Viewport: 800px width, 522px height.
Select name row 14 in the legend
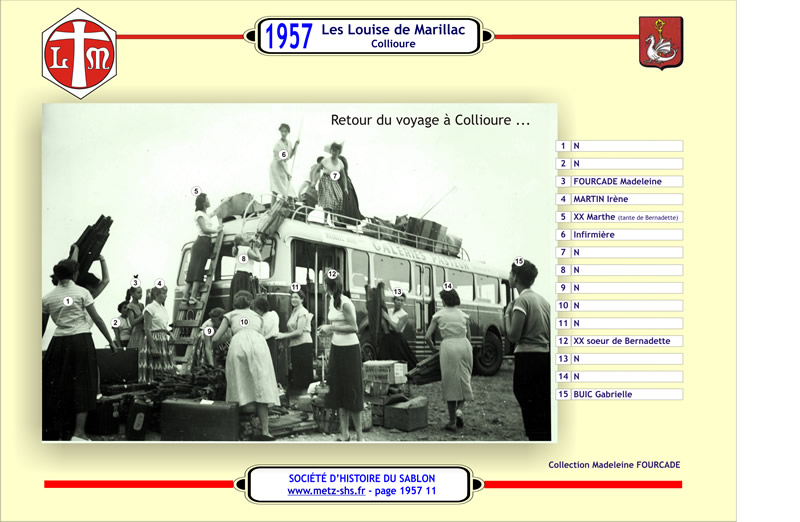(x=619, y=377)
